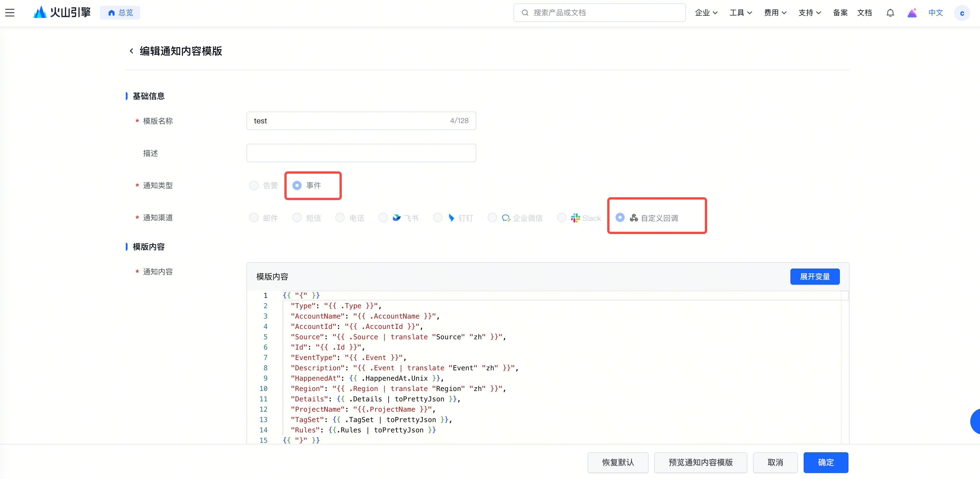Click the 展开变量 button
The height and width of the screenshot is (479, 980).
tap(815, 277)
